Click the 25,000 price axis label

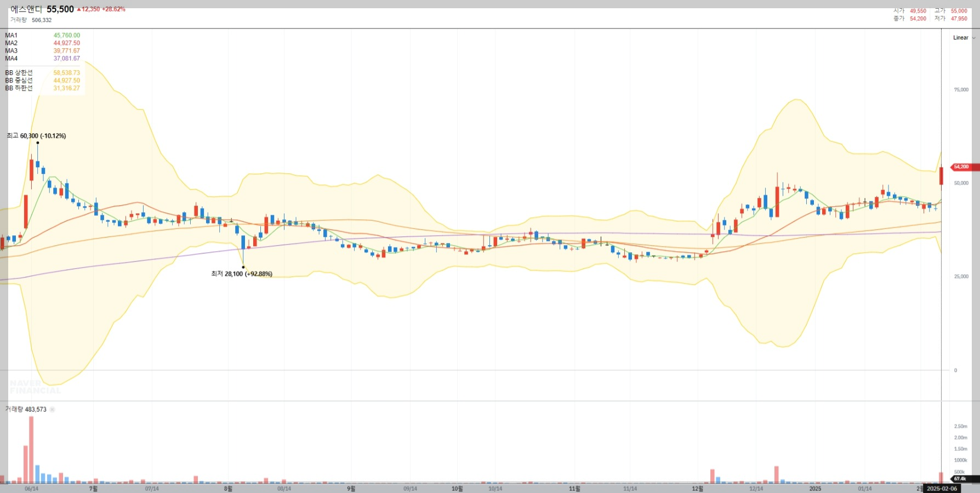(x=961, y=276)
